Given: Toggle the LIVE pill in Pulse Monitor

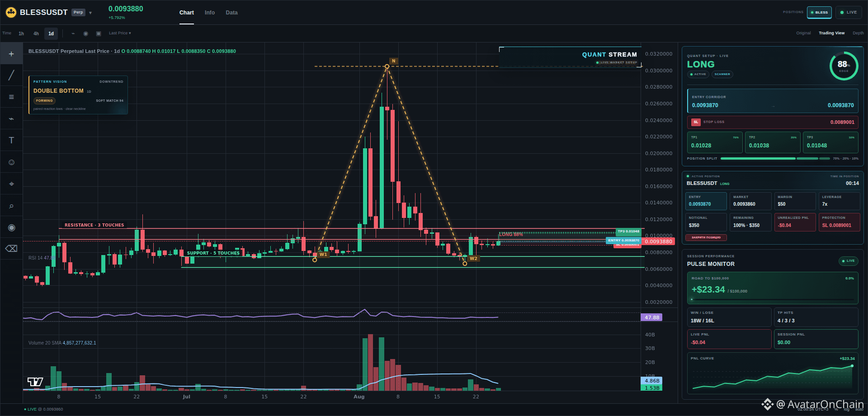Looking at the screenshot, I should click(848, 261).
